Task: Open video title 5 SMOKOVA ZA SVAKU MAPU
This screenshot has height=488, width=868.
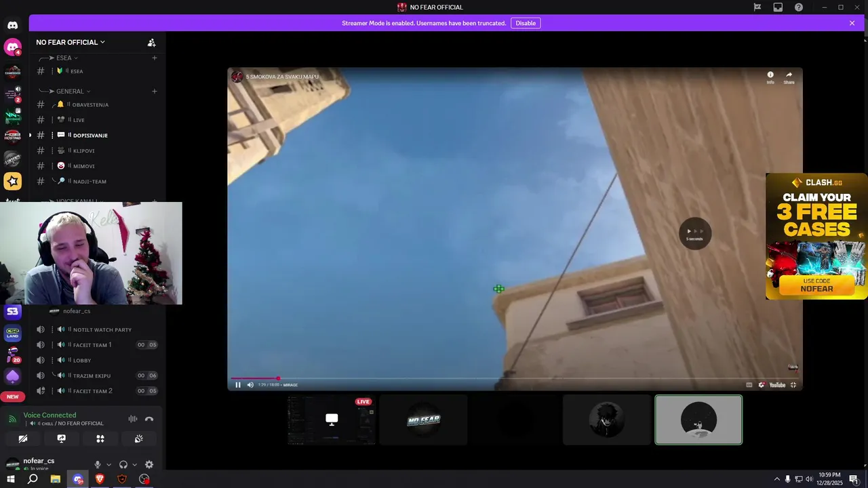Action: pyautogui.click(x=282, y=77)
